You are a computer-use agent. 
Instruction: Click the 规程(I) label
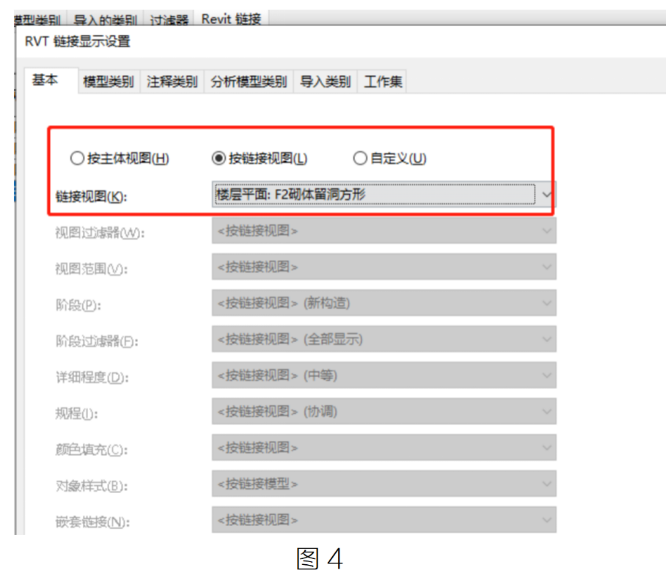(76, 413)
